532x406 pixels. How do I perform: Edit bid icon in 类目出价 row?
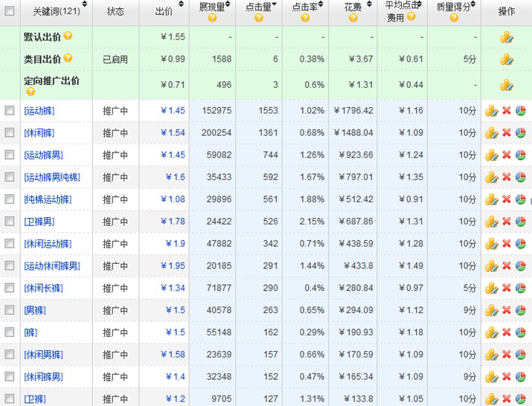tap(506, 59)
